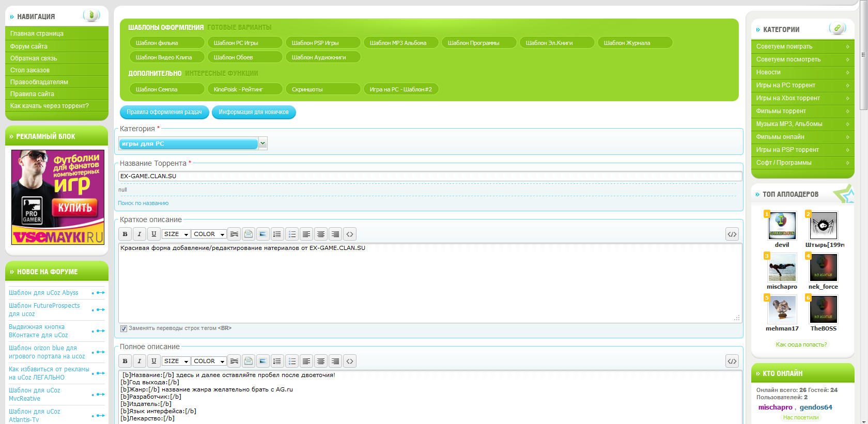Image resolution: width=868 pixels, height=424 pixels.
Task: Toggle italic in Краткое описание toolbar
Action: 139,234
